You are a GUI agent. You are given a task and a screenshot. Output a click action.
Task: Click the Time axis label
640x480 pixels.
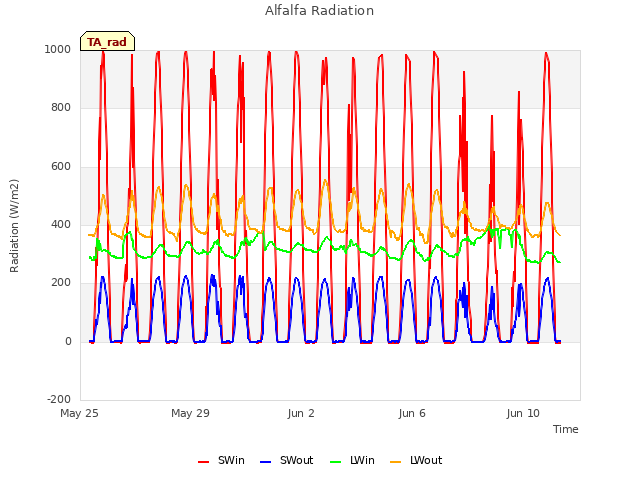pyautogui.click(x=565, y=429)
